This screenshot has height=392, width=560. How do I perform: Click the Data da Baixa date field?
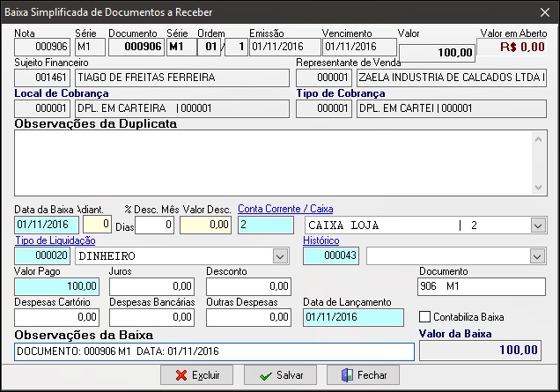(47, 226)
